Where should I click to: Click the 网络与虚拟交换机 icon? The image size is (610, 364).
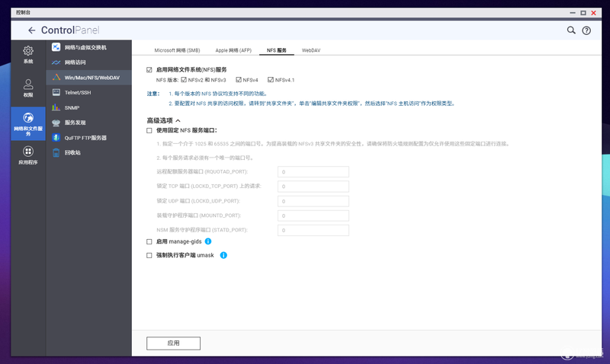tap(56, 47)
